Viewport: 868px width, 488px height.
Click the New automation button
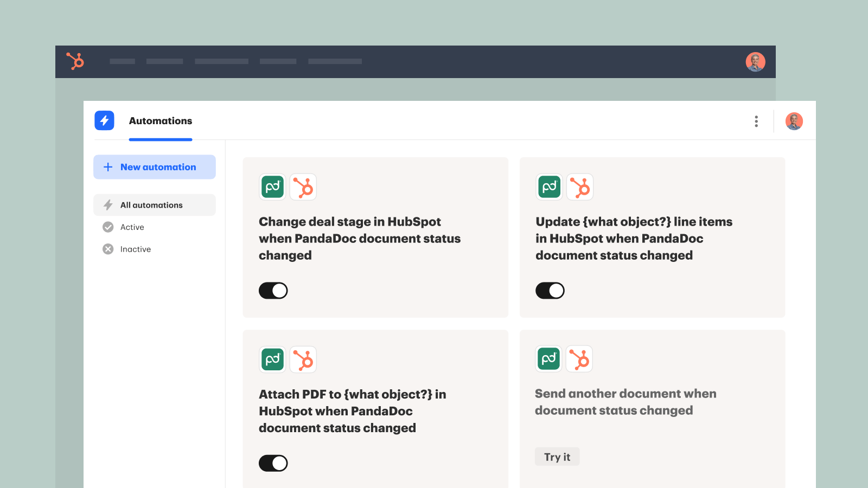tap(155, 167)
